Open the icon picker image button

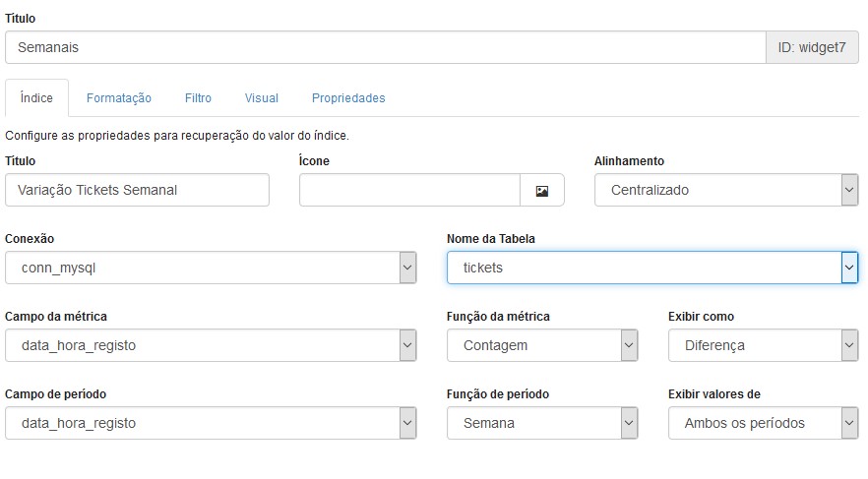[x=542, y=190]
